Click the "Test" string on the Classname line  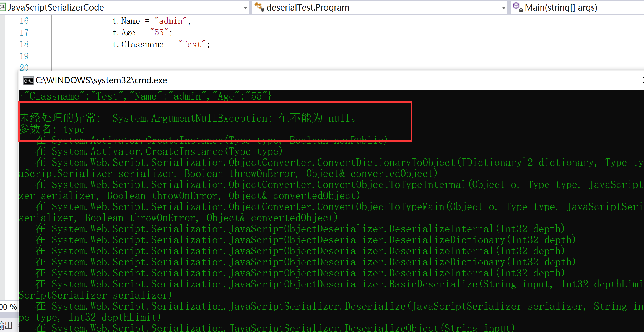192,44
